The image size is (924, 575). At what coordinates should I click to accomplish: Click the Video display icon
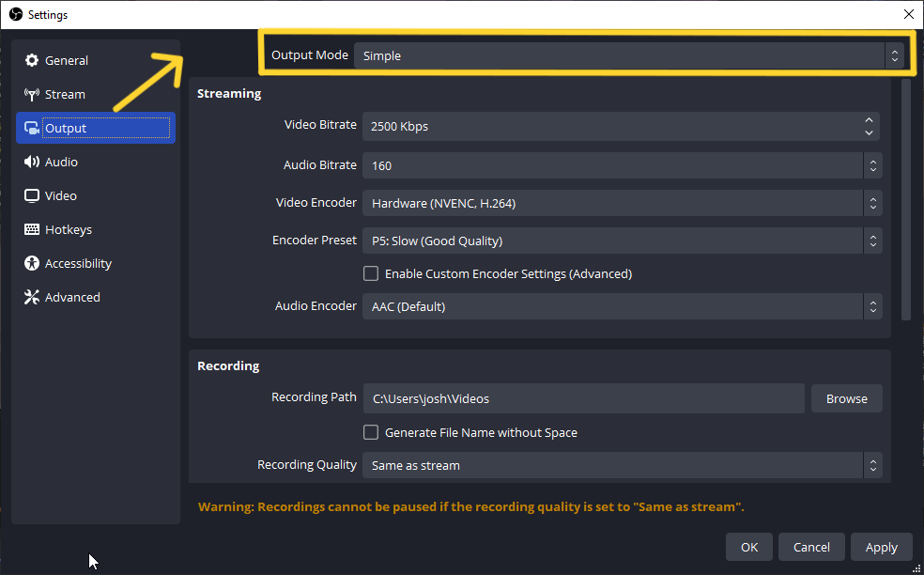tap(32, 195)
